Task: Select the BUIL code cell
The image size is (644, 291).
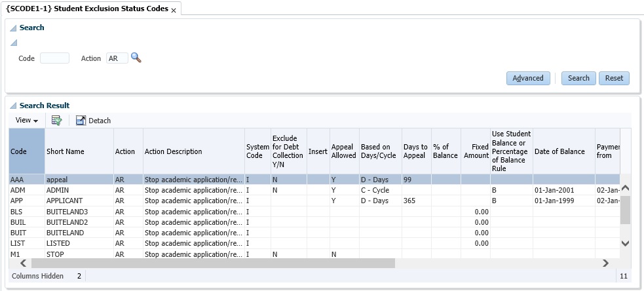Action: click(27, 222)
